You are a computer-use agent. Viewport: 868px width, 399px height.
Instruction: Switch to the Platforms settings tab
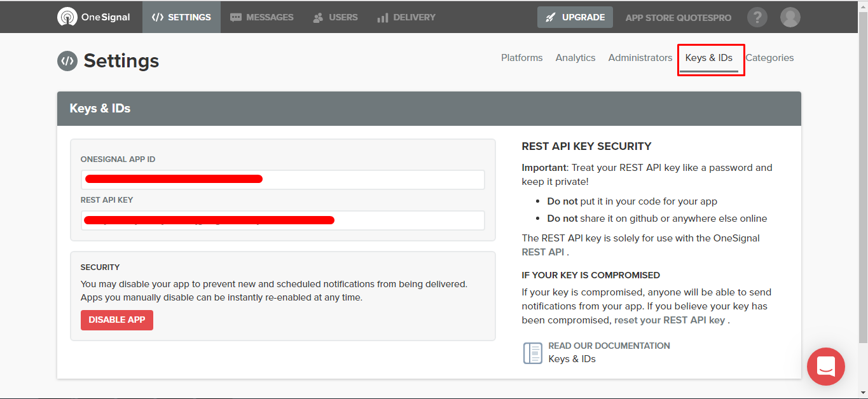[x=521, y=58]
